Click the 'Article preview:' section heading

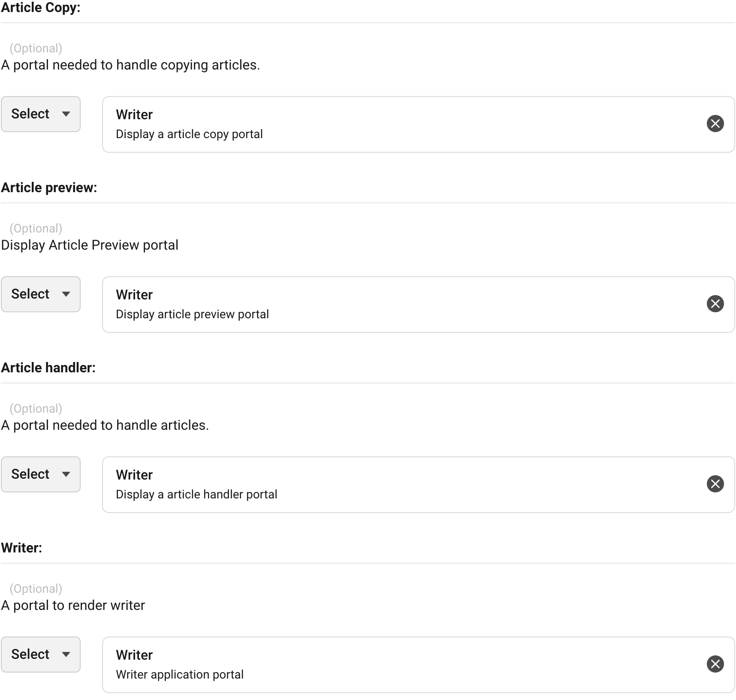click(x=49, y=187)
